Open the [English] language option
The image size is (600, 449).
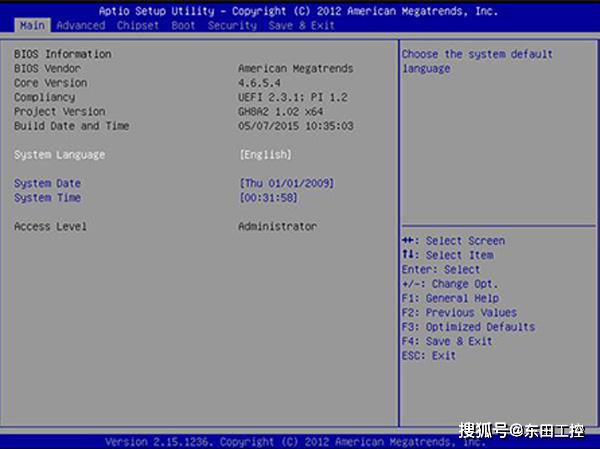pyautogui.click(x=266, y=155)
